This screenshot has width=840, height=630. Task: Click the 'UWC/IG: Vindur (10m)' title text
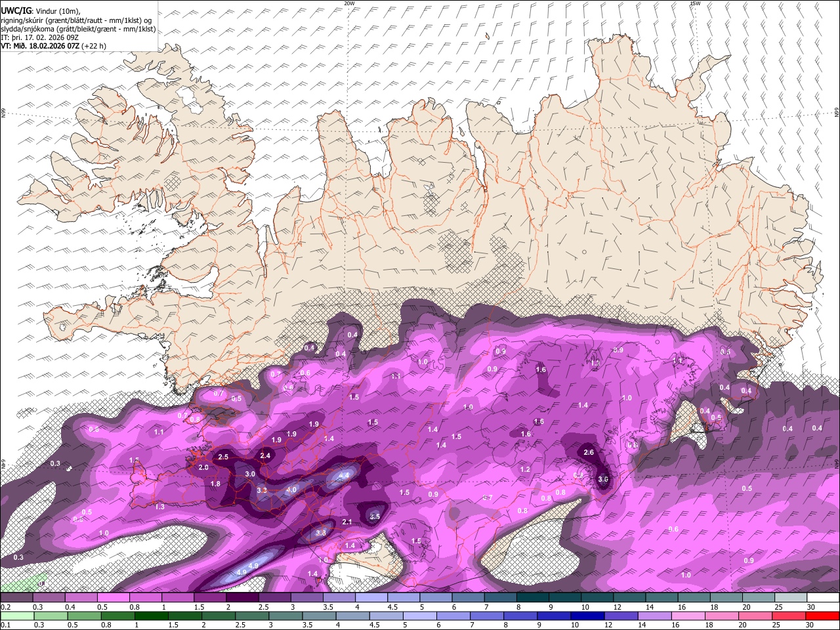[x=39, y=10]
